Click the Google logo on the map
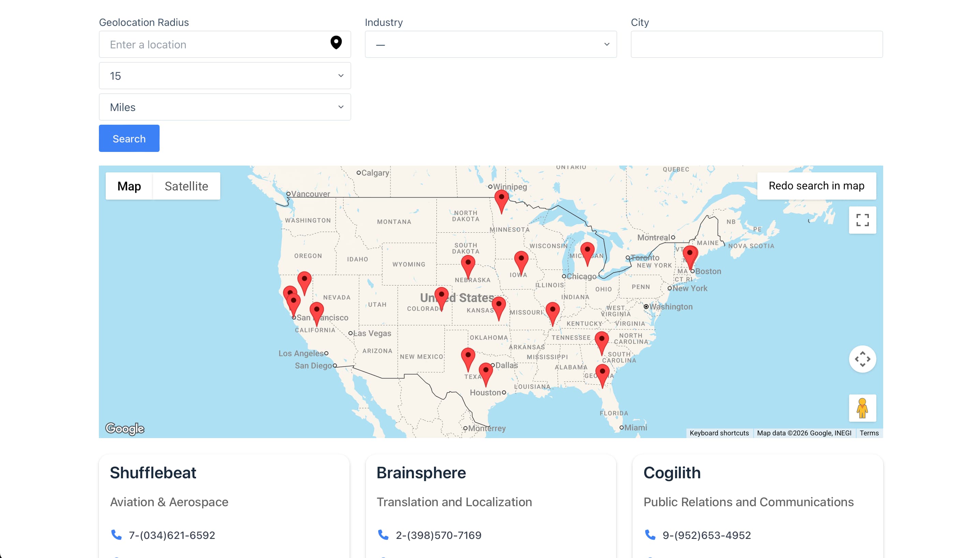The height and width of the screenshot is (558, 980). 124,428
